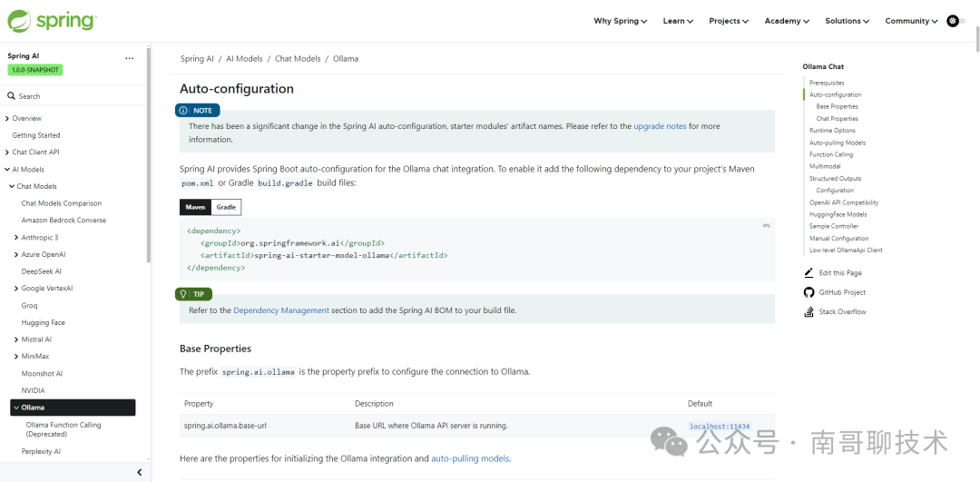This screenshot has width=980, height=482.
Task: Open Groq page in sidebar
Action: (29, 306)
